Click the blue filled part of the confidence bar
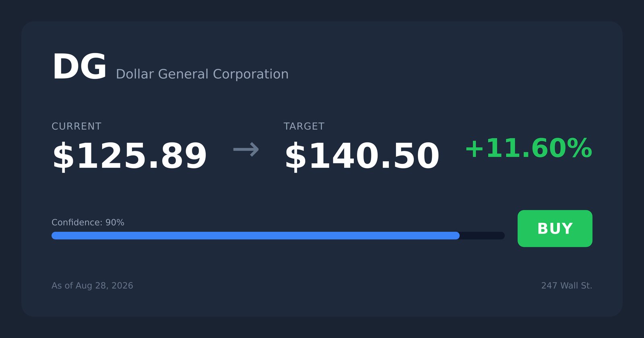This screenshot has height=338, width=644. [256, 235]
